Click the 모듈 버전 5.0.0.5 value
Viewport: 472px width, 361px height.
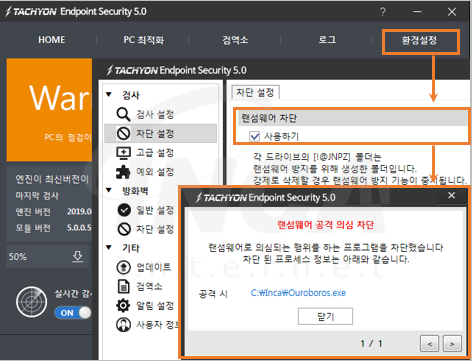click(79, 228)
